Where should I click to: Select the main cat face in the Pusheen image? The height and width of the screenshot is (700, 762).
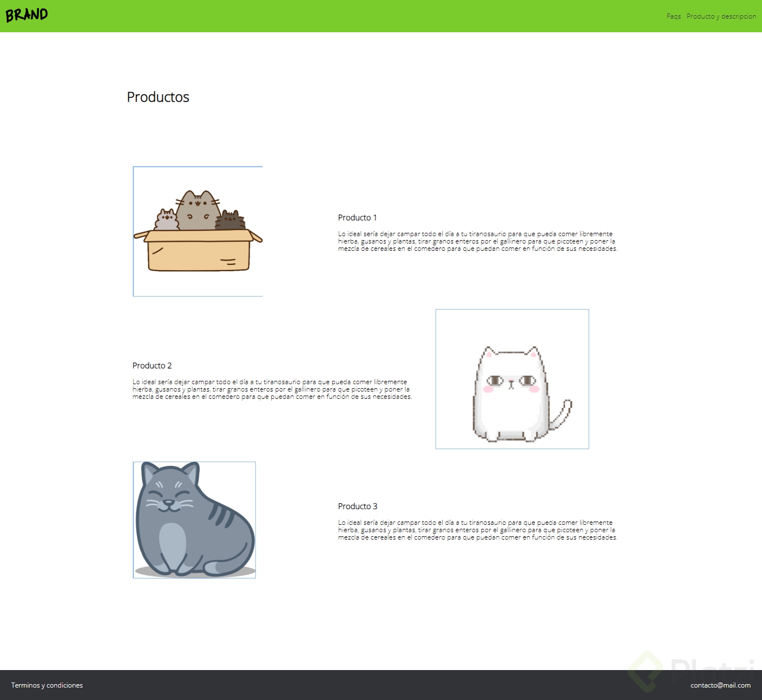199,203
